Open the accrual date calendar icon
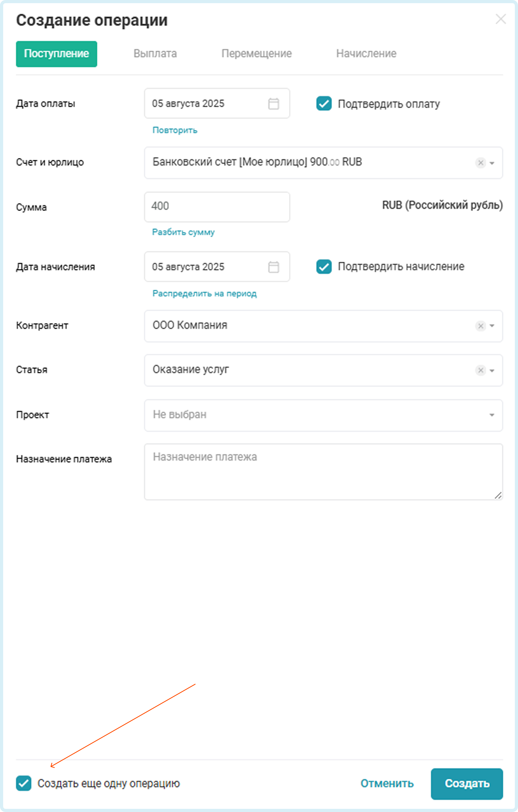Image resolution: width=518 pixels, height=812 pixels. [273, 267]
